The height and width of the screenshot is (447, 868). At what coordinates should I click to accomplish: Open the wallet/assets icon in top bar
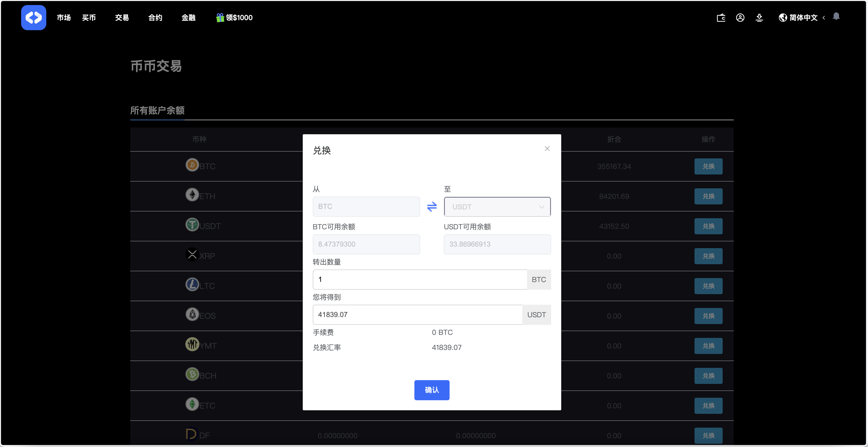(721, 18)
